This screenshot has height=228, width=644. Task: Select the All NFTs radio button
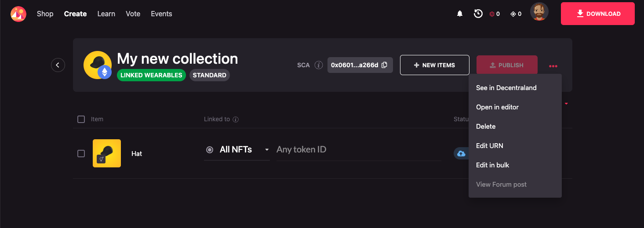[210, 150]
